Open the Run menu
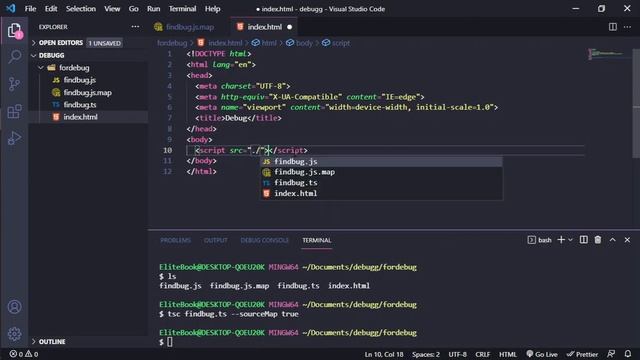 tap(153, 9)
